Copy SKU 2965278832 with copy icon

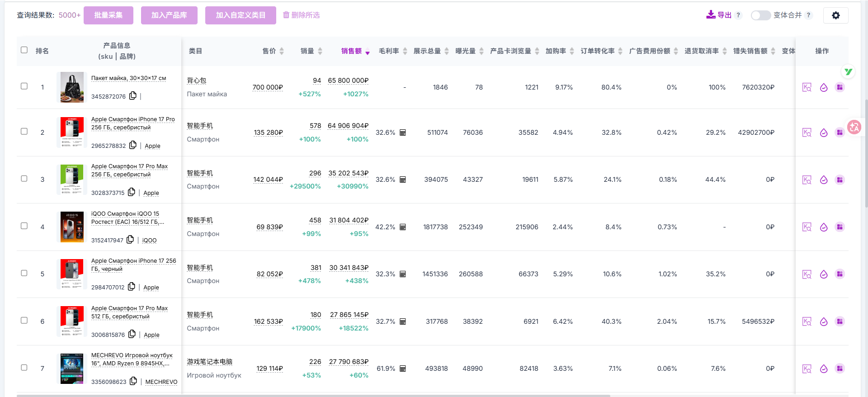click(133, 145)
